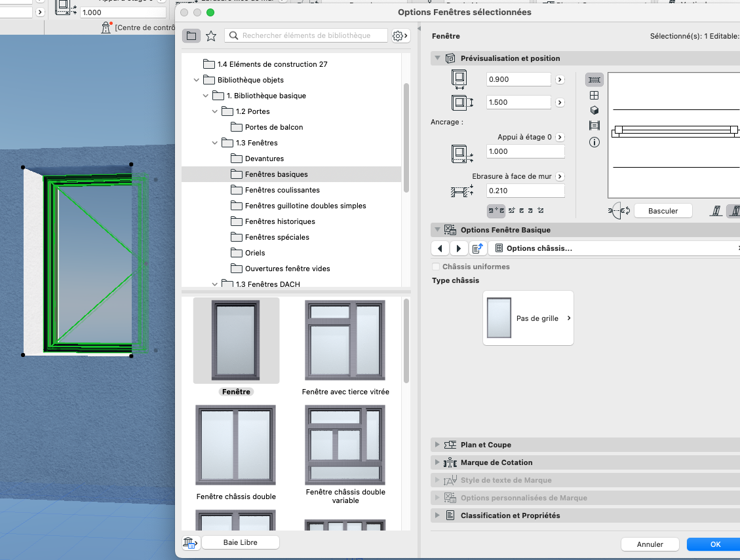Open Options châssis page dropdown
The height and width of the screenshot is (560, 740).
click(x=614, y=248)
